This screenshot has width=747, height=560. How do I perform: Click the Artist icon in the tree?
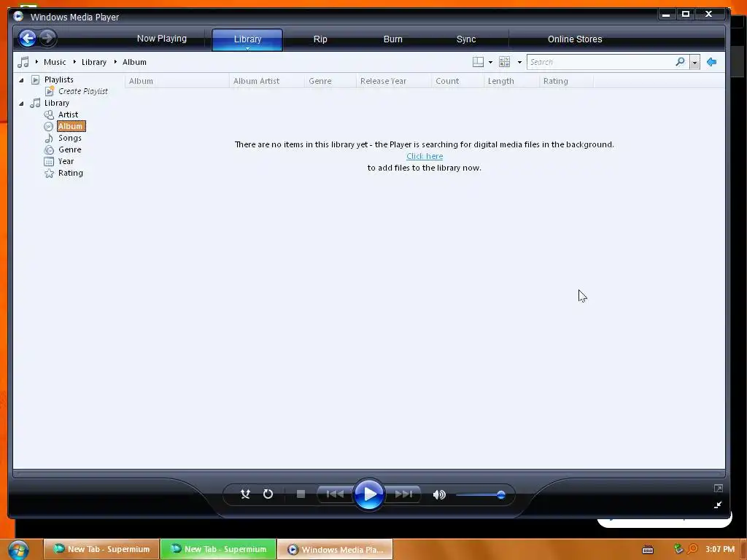(x=49, y=114)
